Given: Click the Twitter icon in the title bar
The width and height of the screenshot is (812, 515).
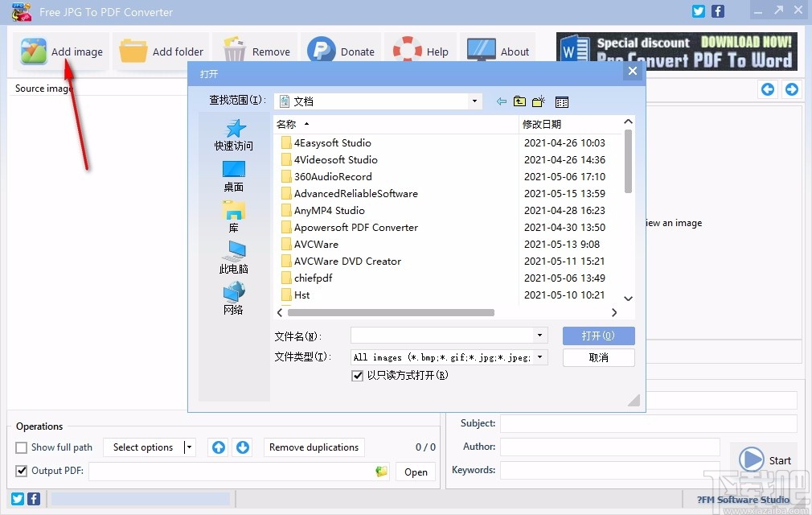Looking at the screenshot, I should [698, 11].
